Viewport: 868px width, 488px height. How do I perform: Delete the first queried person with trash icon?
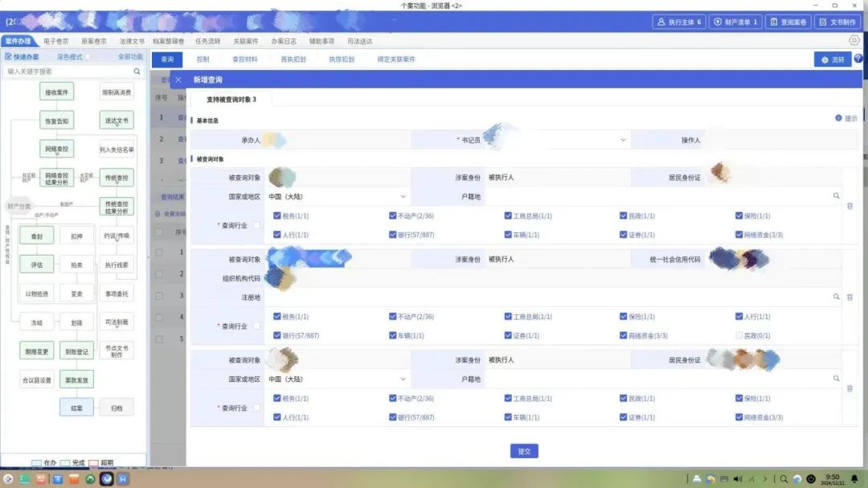850,206
